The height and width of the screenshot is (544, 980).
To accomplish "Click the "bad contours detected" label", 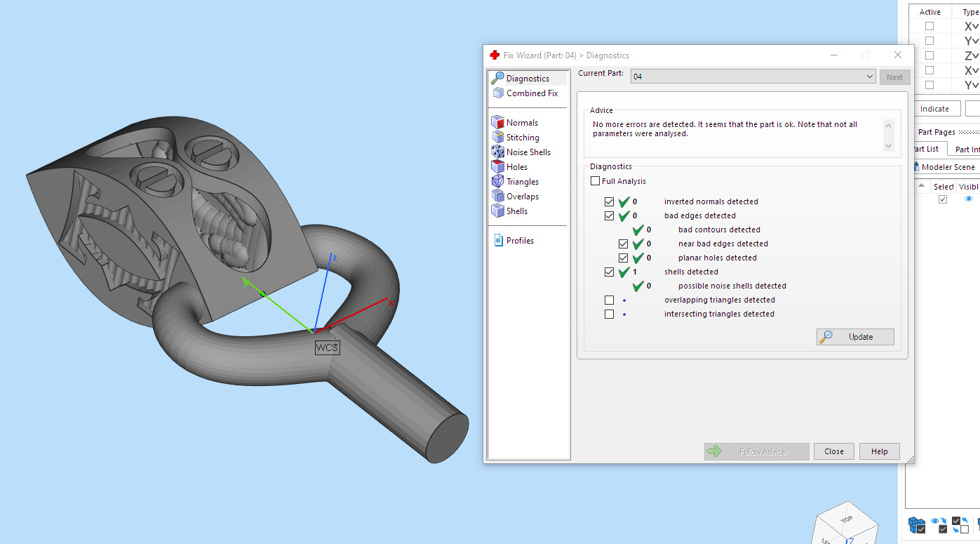I will point(719,230).
